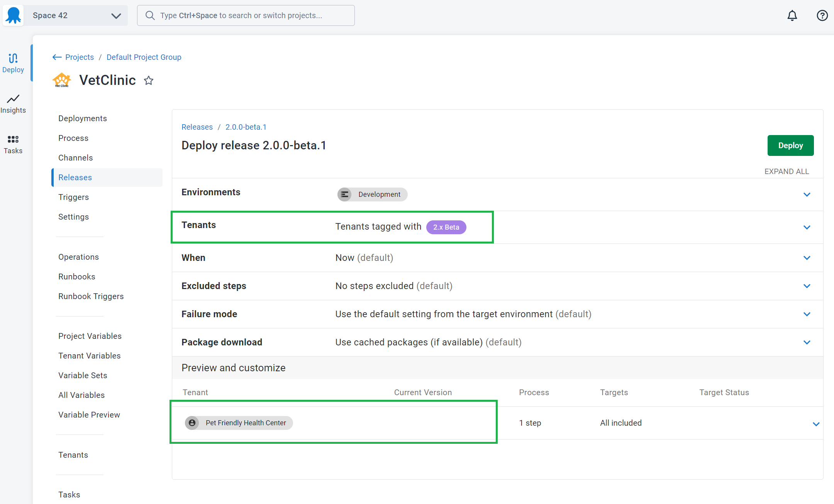This screenshot has width=834, height=504.
Task: Click the Target Status column header
Action: tap(724, 392)
